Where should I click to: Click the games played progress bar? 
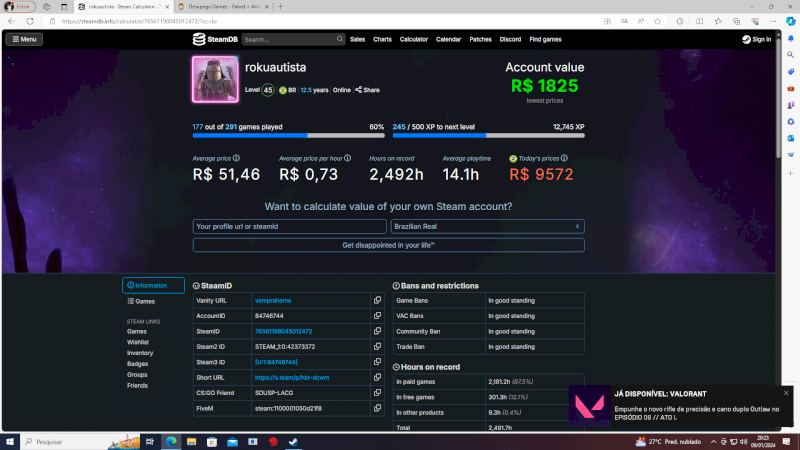[x=288, y=136]
